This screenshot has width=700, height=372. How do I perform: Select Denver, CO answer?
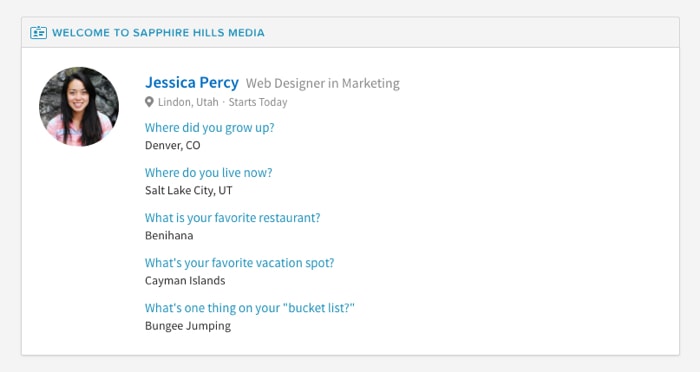coord(173,146)
